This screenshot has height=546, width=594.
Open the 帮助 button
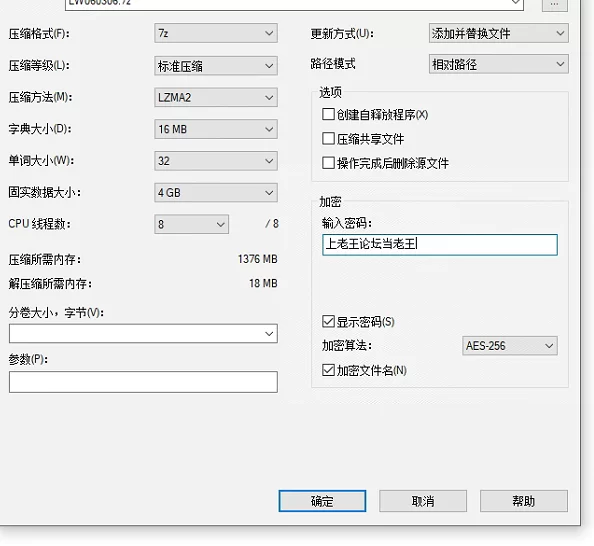(524, 501)
